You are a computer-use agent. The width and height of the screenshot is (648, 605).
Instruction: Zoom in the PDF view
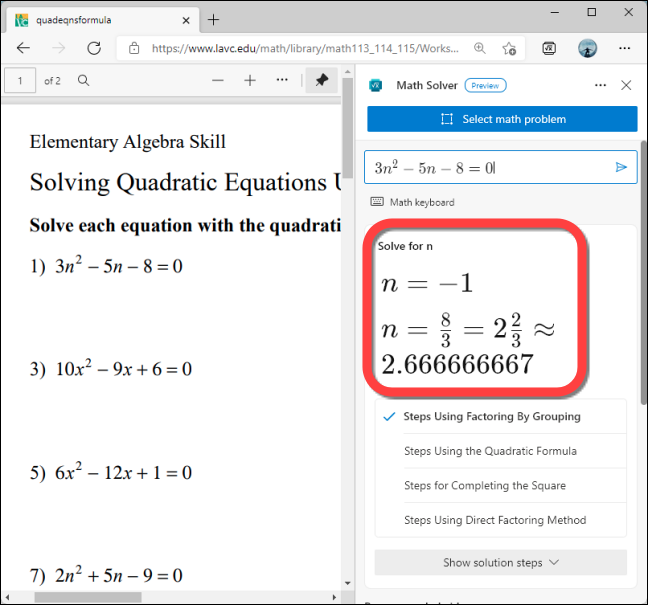point(250,81)
